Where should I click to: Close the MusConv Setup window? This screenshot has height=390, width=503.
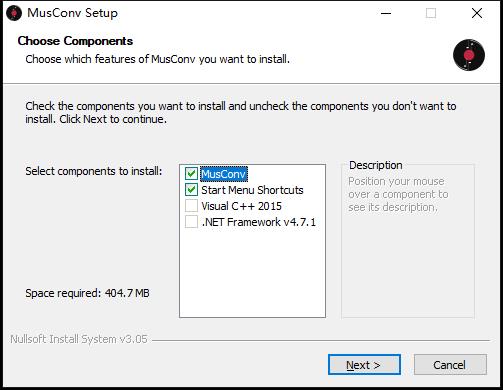click(x=477, y=13)
